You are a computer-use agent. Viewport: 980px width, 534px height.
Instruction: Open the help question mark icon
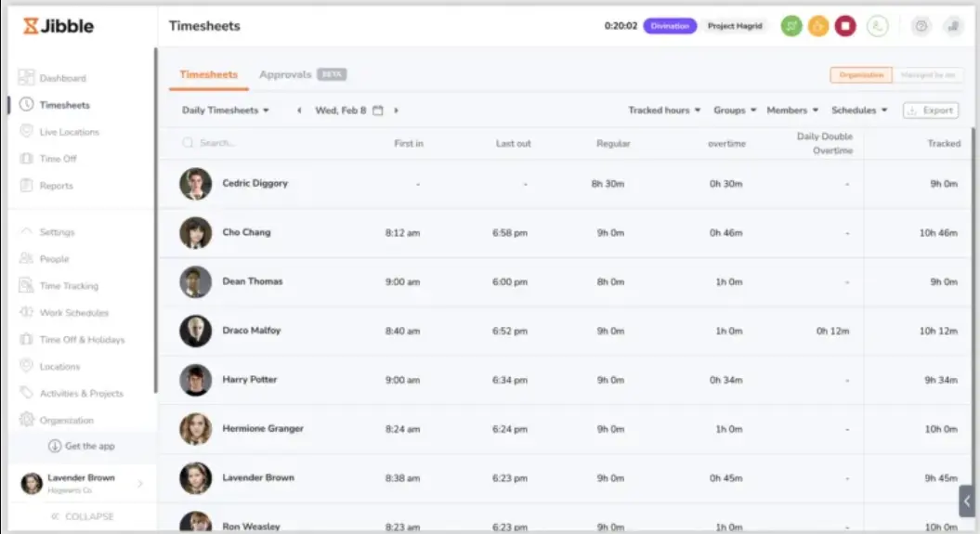(x=920, y=26)
